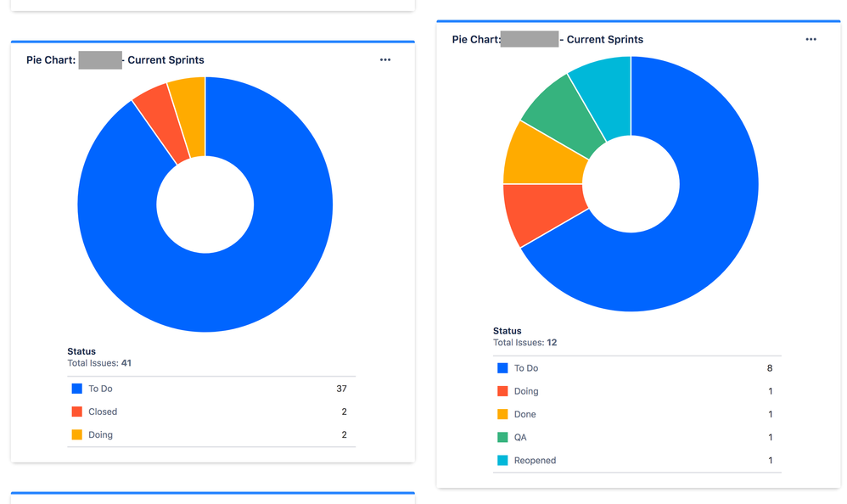Screen dimensions: 847x504
Task: Open the left pie chart gadget menu
Action: pos(385,59)
